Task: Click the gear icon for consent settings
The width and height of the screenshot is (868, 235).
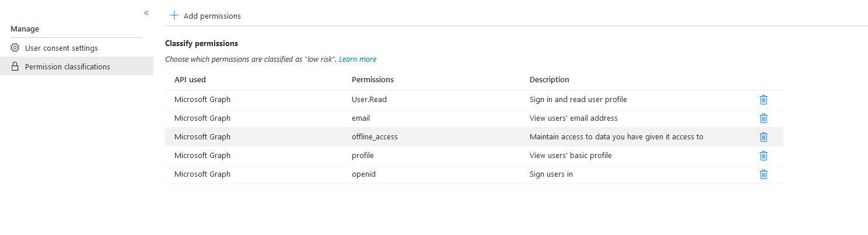Action: click(15, 48)
